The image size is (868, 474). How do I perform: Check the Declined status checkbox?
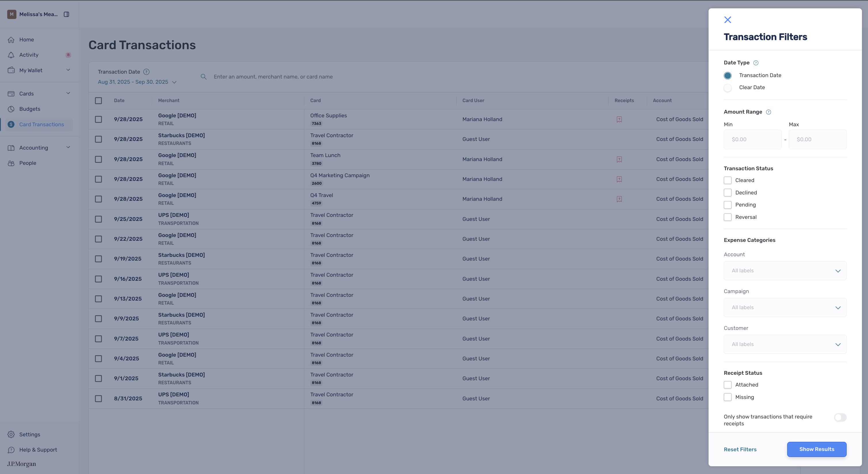728,193
